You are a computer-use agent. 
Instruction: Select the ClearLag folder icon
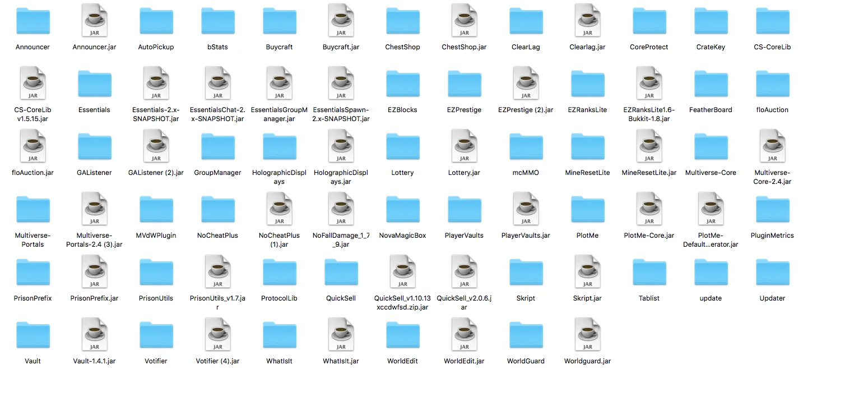526,21
